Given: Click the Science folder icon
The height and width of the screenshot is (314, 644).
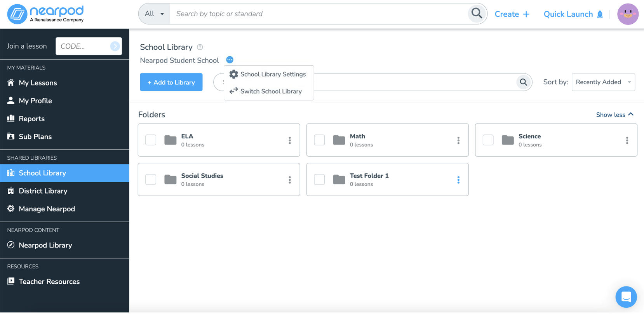Looking at the screenshot, I should click(x=508, y=140).
